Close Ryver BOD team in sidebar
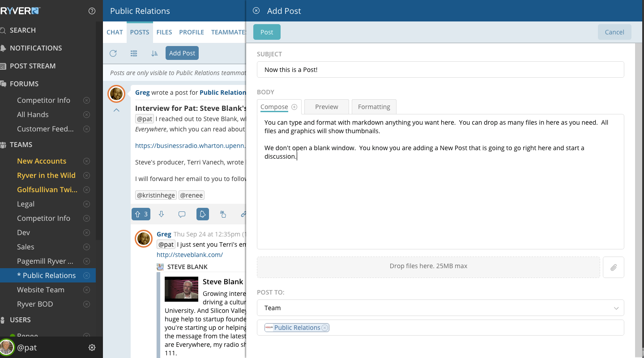 (x=87, y=304)
